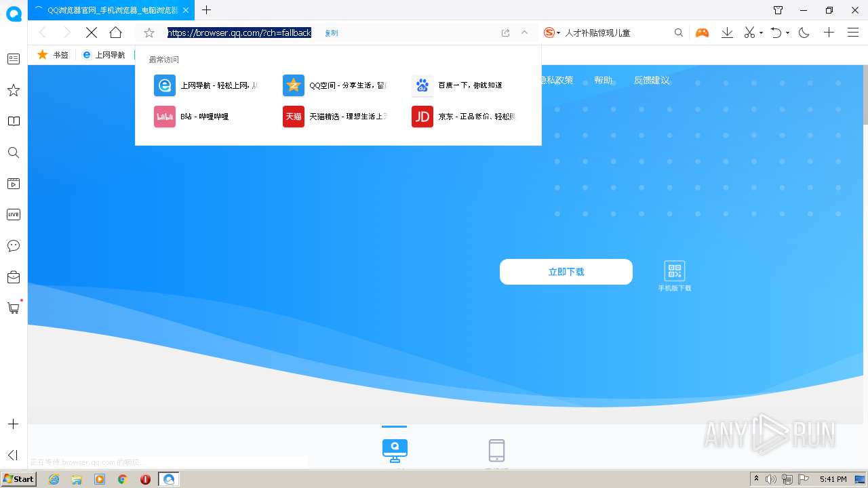Viewport: 868px width, 488px height.
Task: Open a new tab with the plus button
Action: click(x=206, y=10)
